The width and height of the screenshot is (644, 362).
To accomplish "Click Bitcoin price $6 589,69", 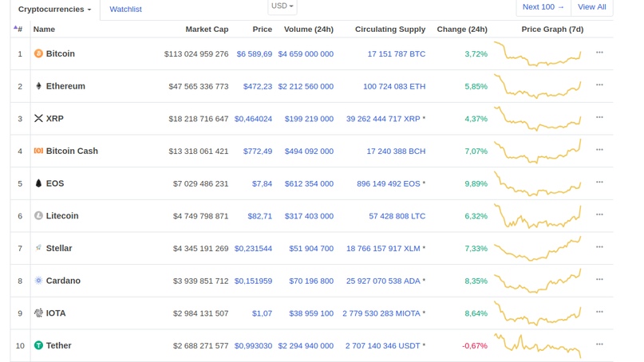I will pos(255,53).
